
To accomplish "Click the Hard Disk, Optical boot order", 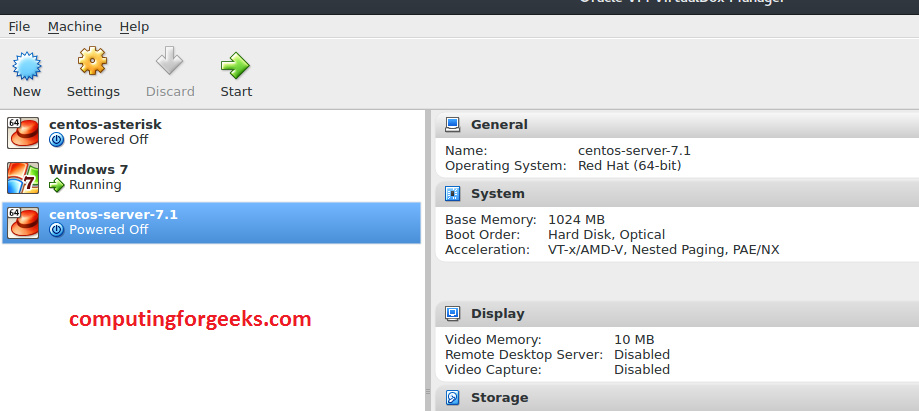I will (x=607, y=235).
